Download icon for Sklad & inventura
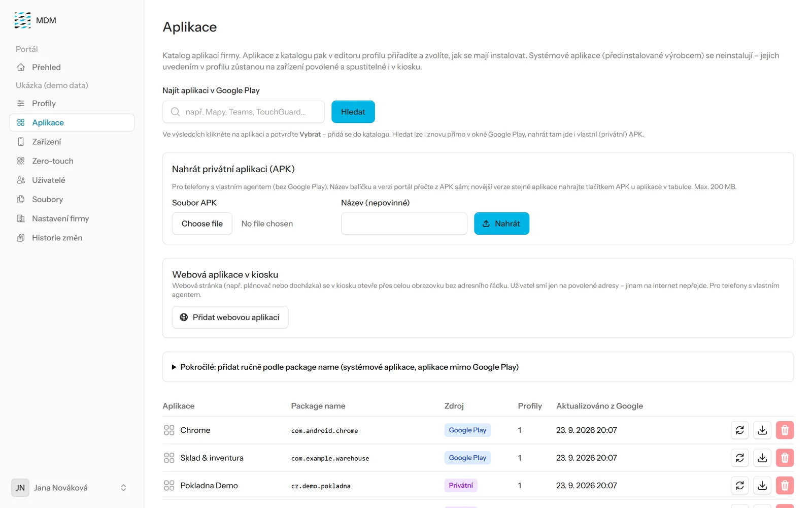Viewport: 812px width, 508px height. (x=762, y=458)
